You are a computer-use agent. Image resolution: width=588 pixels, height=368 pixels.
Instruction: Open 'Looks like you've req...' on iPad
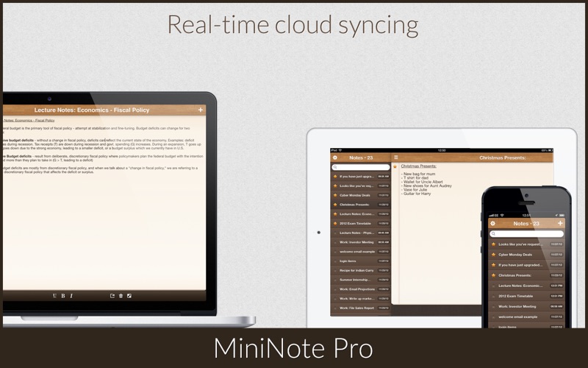361,186
